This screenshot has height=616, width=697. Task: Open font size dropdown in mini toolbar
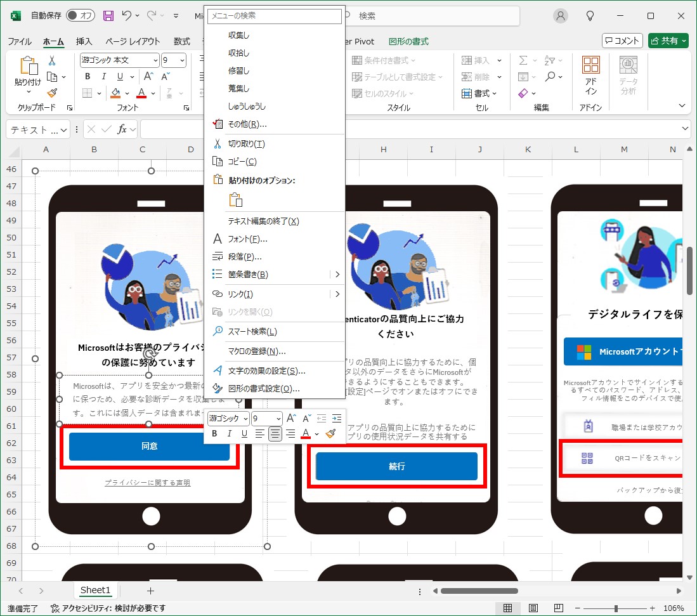click(278, 419)
